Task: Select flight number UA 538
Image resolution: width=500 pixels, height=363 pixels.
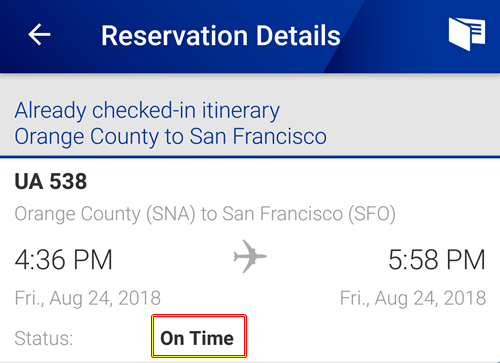Action: 51,181
